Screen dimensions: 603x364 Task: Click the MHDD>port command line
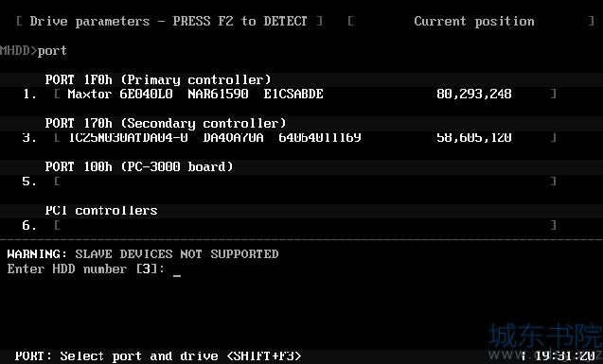tap(33, 51)
